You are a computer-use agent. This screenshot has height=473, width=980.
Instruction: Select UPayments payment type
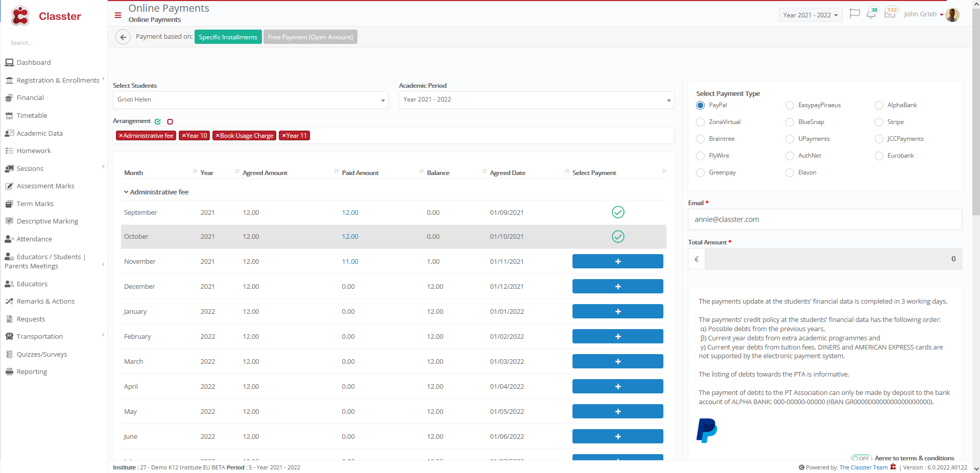(x=790, y=139)
